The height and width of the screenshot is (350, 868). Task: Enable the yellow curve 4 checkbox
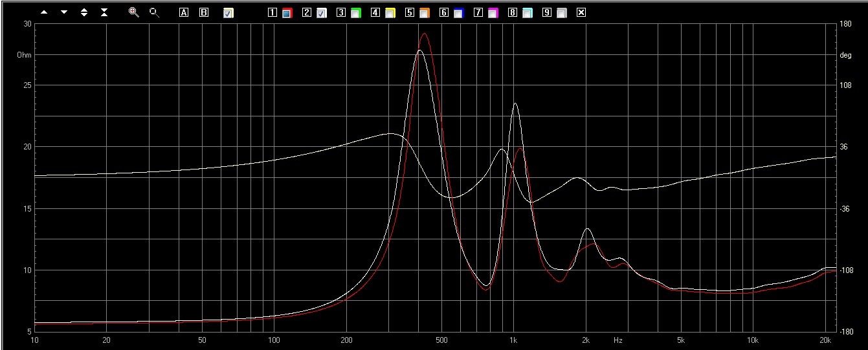pos(390,13)
